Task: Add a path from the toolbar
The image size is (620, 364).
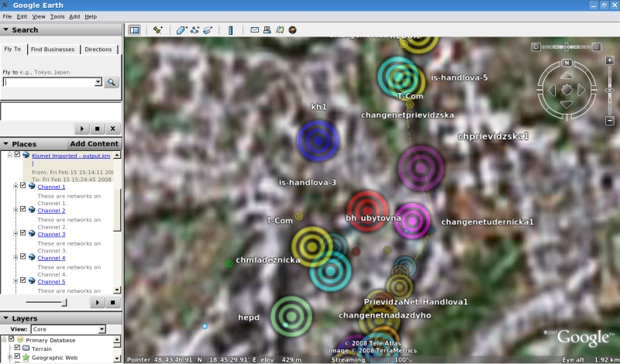Action: click(x=195, y=30)
